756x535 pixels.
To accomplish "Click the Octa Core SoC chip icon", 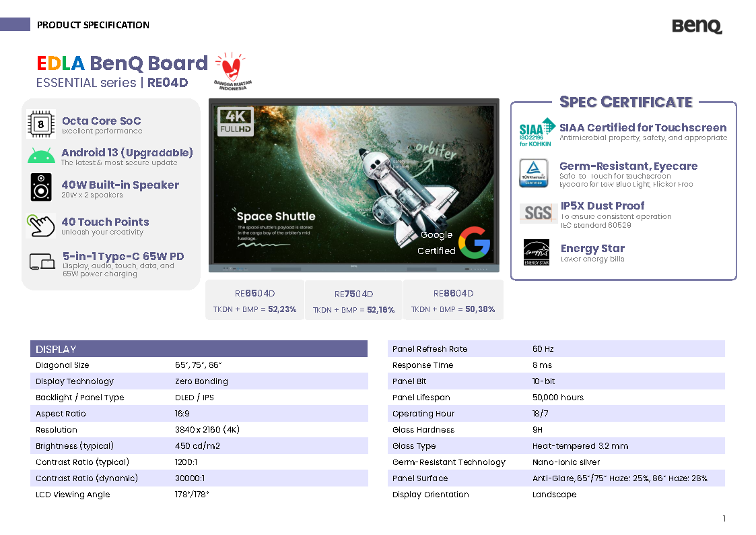I will (x=41, y=124).
